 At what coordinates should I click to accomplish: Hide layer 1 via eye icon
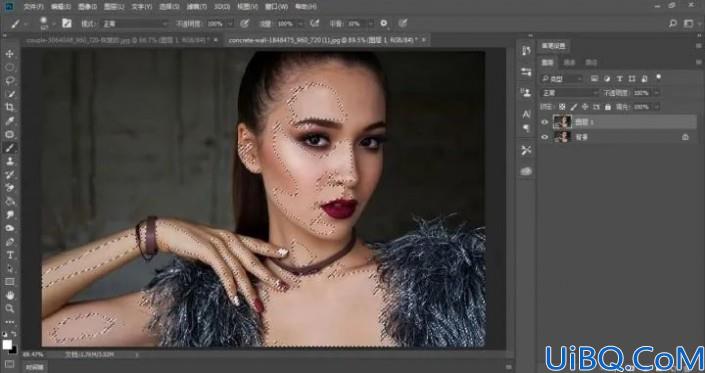(x=545, y=122)
